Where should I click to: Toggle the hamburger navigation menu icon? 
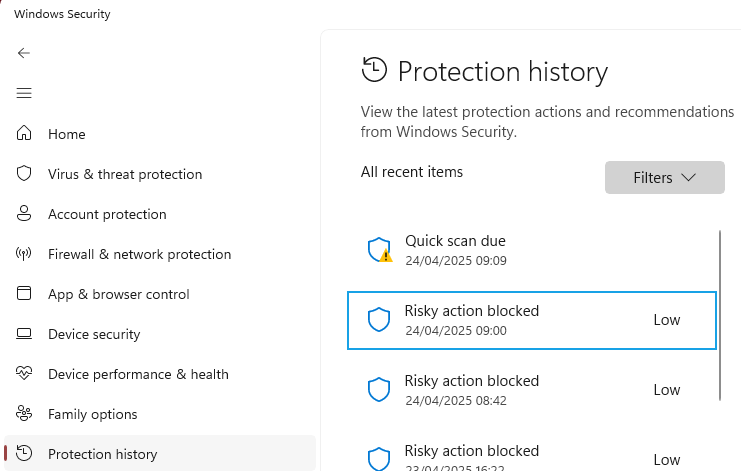(x=24, y=93)
